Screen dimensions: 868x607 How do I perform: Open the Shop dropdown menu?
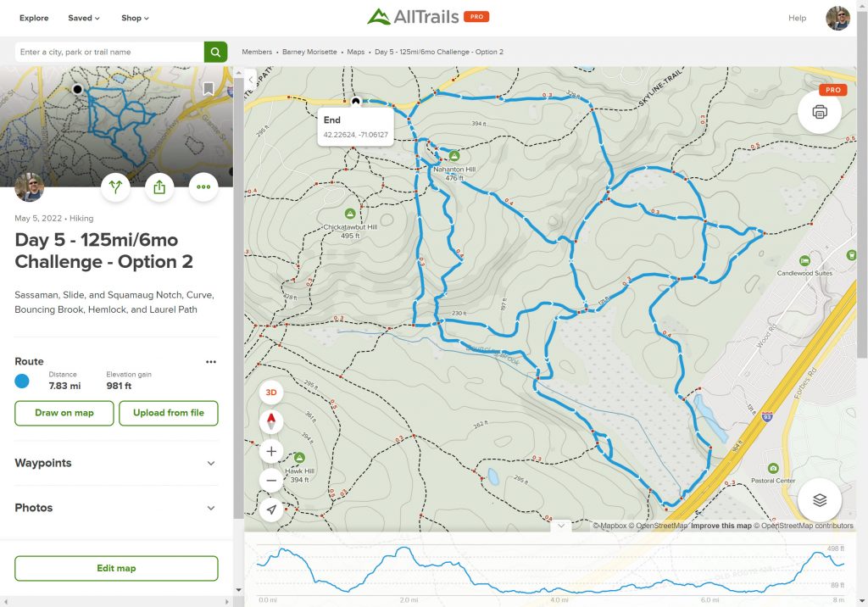click(135, 18)
